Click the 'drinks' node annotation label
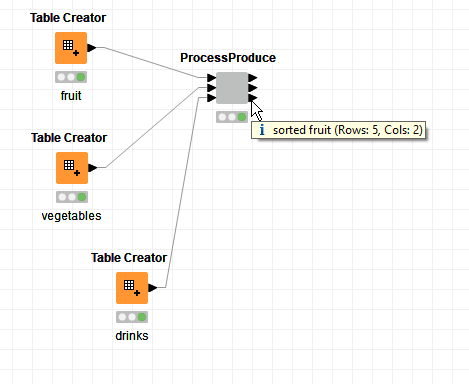This screenshot has height=384, width=469. point(132,336)
